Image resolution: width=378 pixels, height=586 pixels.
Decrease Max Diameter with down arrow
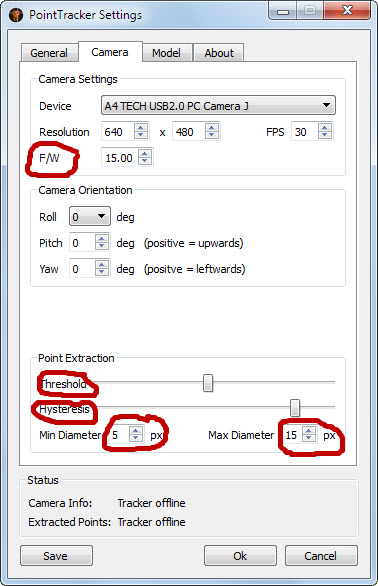[308, 438]
